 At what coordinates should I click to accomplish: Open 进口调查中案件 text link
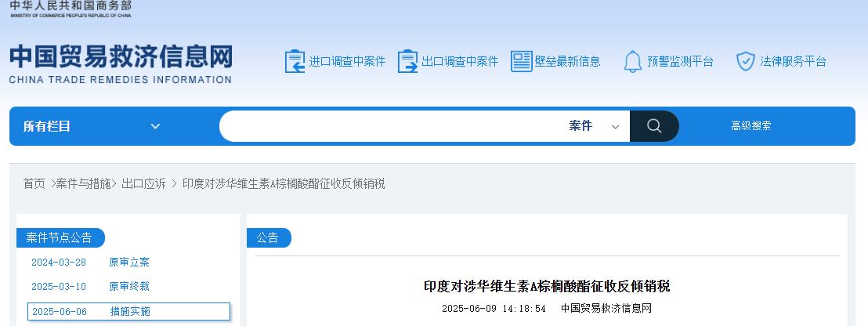click(x=347, y=61)
